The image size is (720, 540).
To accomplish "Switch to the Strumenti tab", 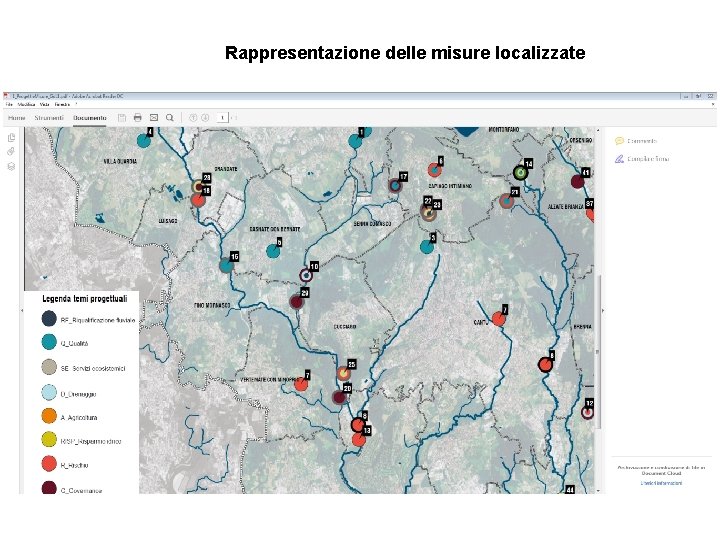I will pos(49,118).
